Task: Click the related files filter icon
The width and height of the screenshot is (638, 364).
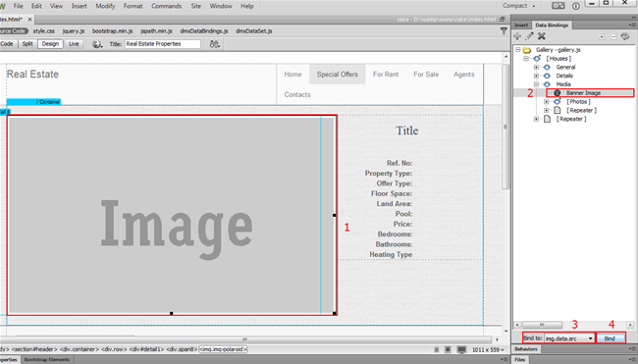Action: point(504,31)
